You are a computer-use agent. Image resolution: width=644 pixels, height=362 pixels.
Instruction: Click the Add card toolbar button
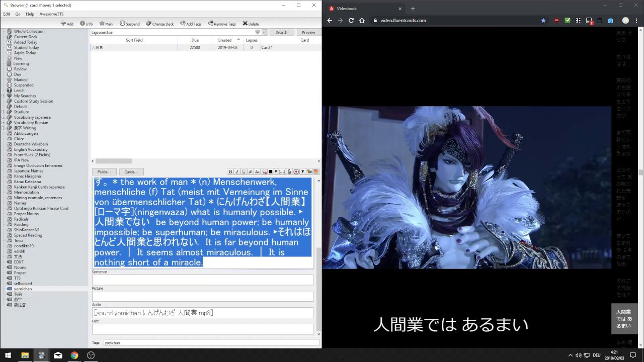point(67,24)
